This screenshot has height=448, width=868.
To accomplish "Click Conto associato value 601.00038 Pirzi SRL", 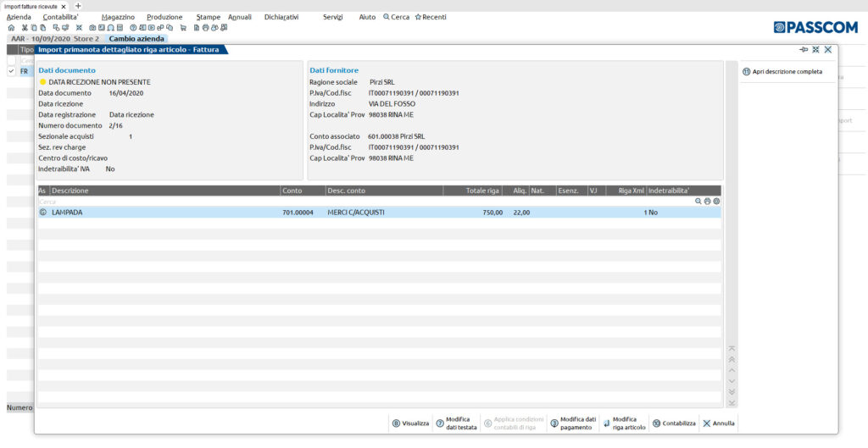I will pos(397,136).
